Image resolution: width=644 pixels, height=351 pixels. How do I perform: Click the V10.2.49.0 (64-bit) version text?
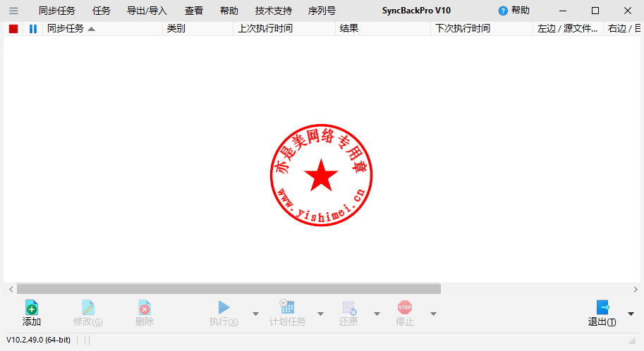tap(38, 340)
